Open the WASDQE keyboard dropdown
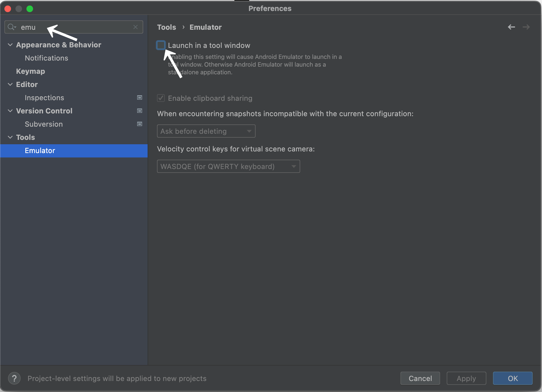Viewport: 542px width, 392px height. pyautogui.click(x=228, y=166)
